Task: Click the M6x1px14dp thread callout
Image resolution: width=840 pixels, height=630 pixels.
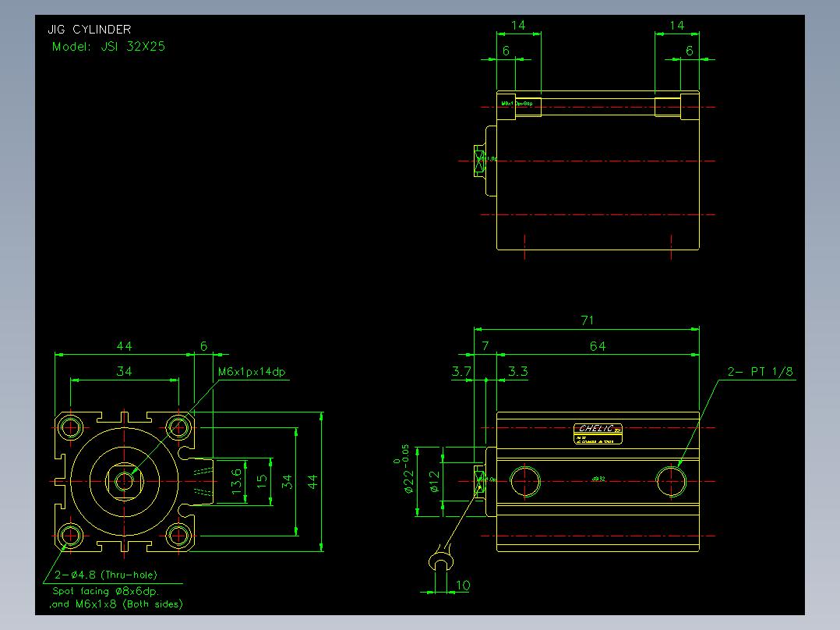Action: tap(252, 372)
